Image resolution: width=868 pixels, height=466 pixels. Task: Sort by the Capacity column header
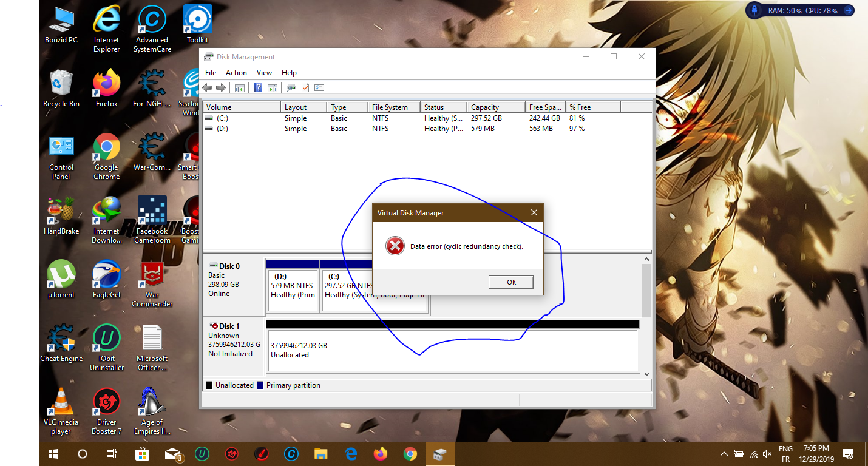[x=496, y=107]
